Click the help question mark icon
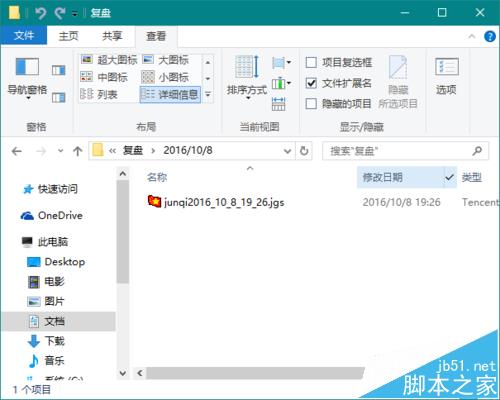500x400 pixels. point(490,36)
